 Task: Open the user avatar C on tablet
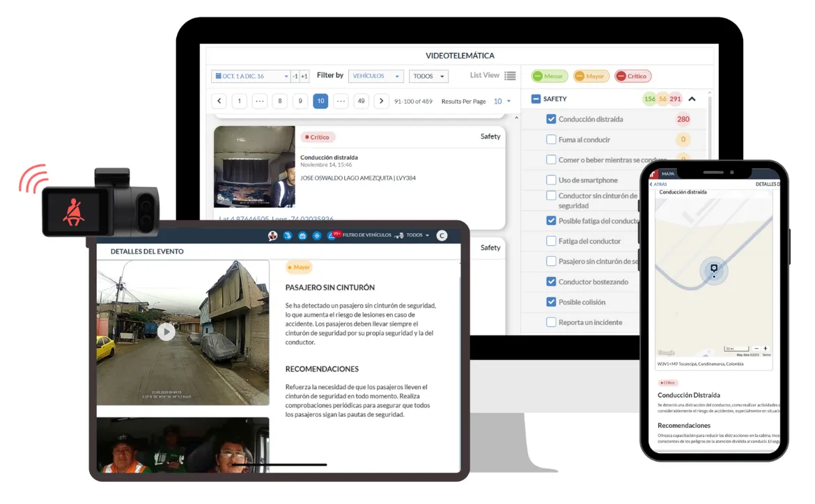coord(442,236)
